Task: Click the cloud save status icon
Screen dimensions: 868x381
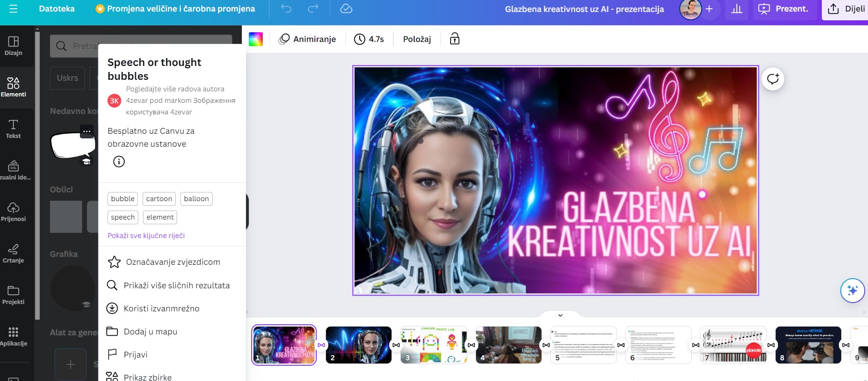Action: [346, 9]
